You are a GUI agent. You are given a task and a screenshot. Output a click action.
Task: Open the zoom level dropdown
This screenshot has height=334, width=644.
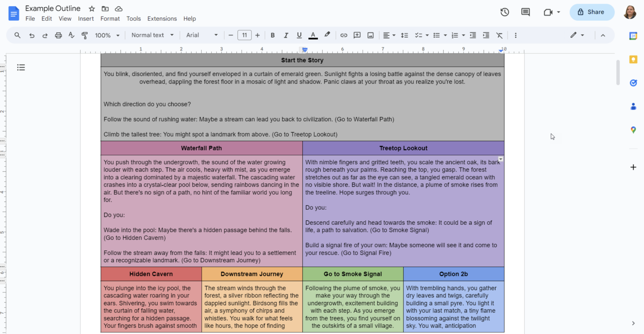(107, 35)
